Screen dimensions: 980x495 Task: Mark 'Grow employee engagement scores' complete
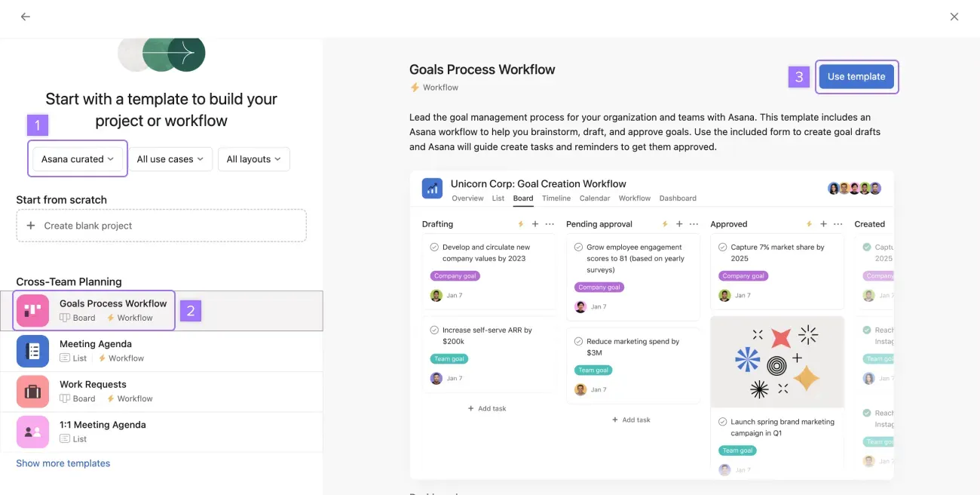click(578, 247)
